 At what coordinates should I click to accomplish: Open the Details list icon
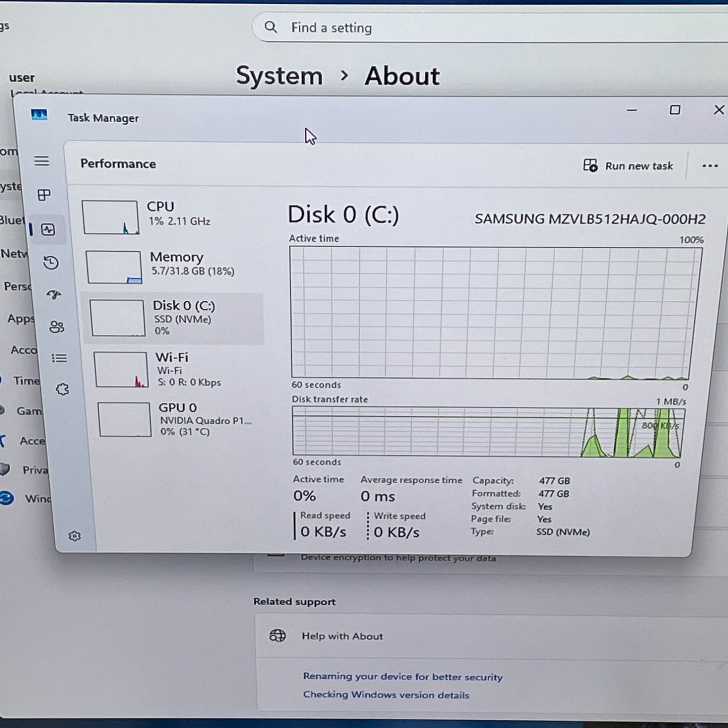[59, 358]
